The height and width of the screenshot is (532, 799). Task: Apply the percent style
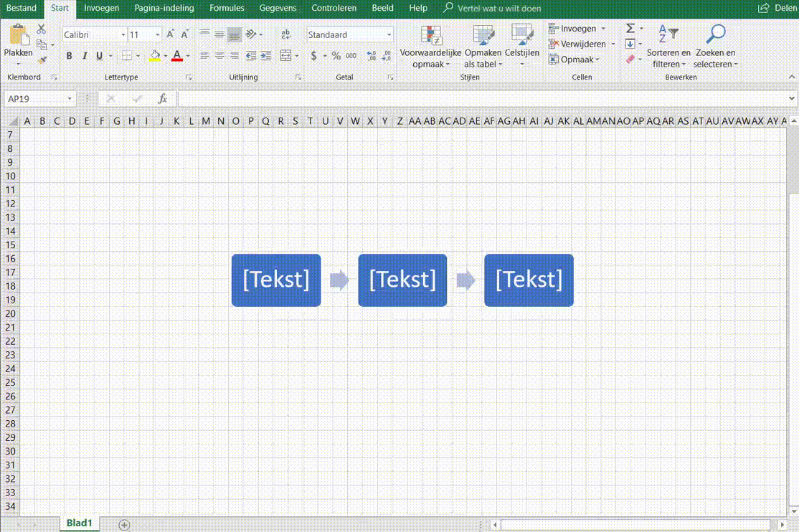coord(336,55)
